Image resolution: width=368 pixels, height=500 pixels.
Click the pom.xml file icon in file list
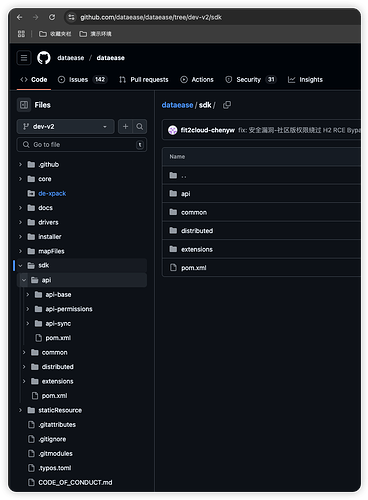[x=173, y=267]
